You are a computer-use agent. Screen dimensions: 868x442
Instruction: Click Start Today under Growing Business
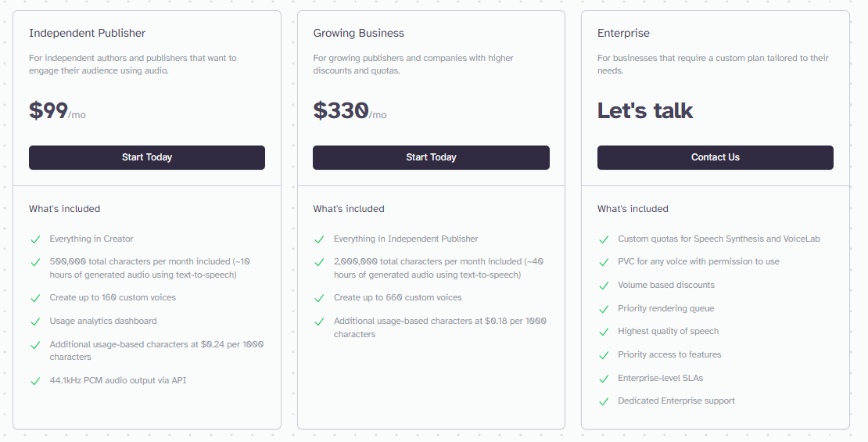(x=431, y=157)
